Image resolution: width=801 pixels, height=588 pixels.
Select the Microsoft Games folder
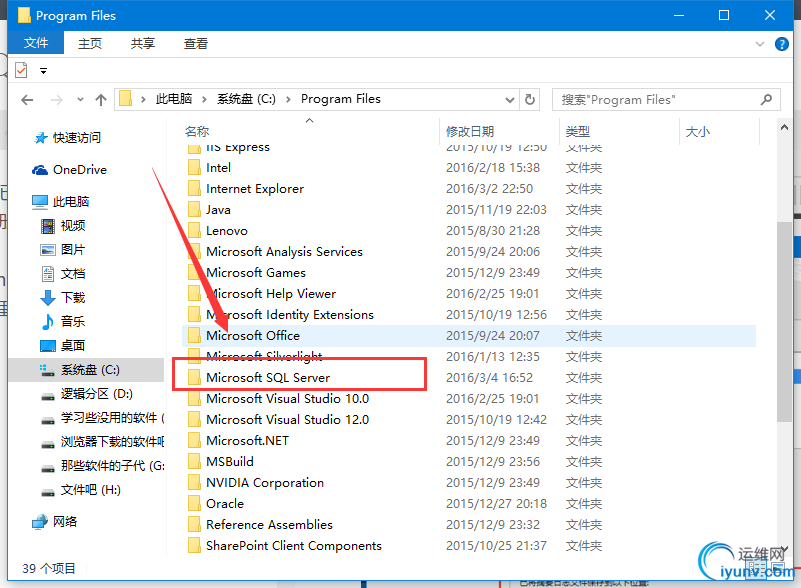click(255, 272)
